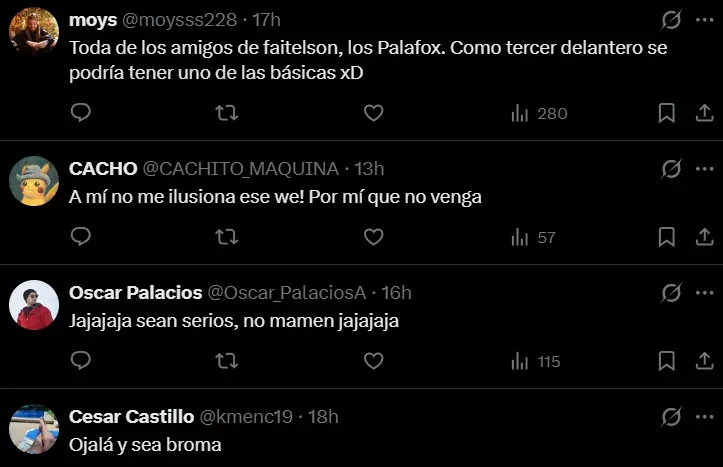View analytics showing 115 views
The width and height of the screenshot is (723, 467).
pos(536,361)
